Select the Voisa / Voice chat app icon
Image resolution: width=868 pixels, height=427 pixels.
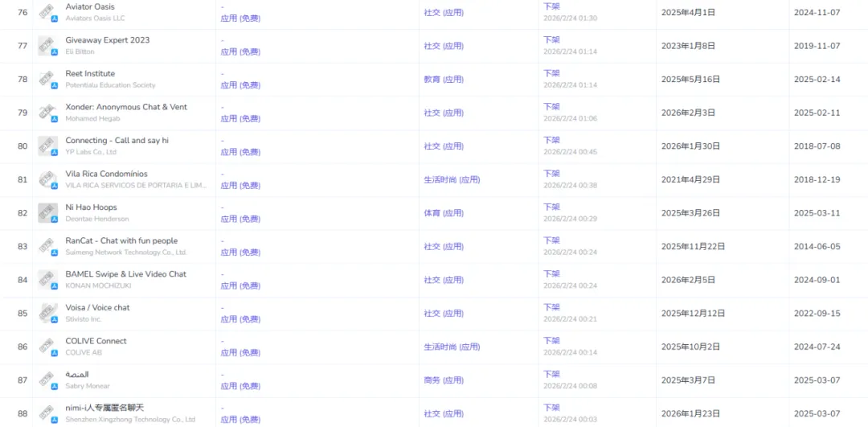coord(47,314)
